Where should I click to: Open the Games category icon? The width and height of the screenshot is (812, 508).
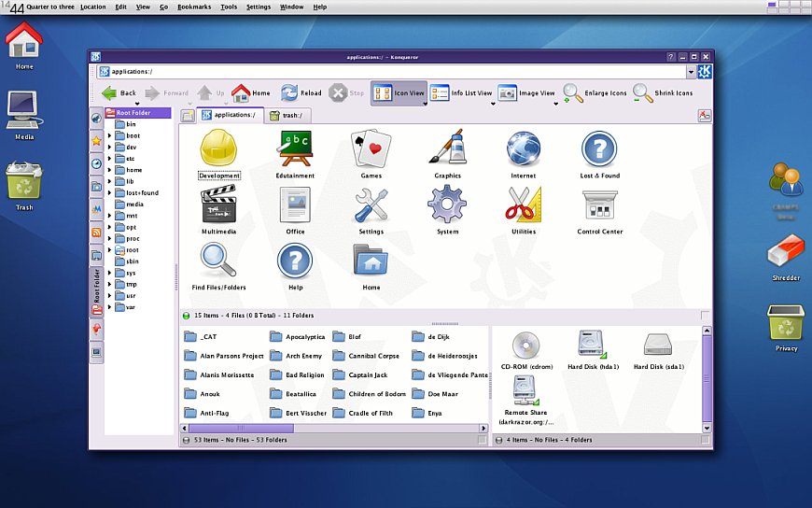(371, 148)
